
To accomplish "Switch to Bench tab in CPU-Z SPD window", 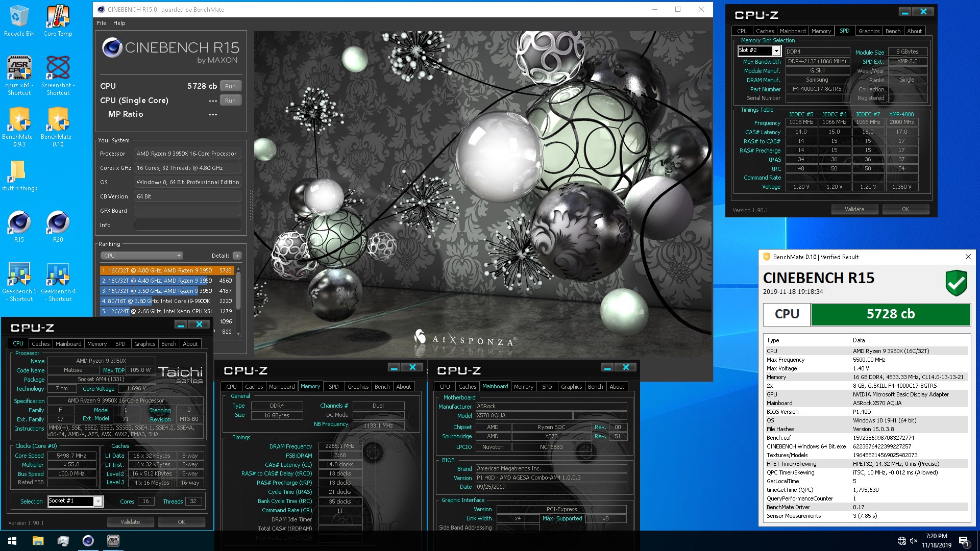I will tap(893, 31).
